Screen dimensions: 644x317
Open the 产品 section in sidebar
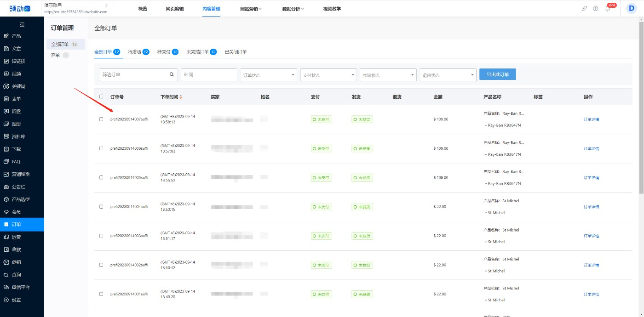tap(16, 36)
